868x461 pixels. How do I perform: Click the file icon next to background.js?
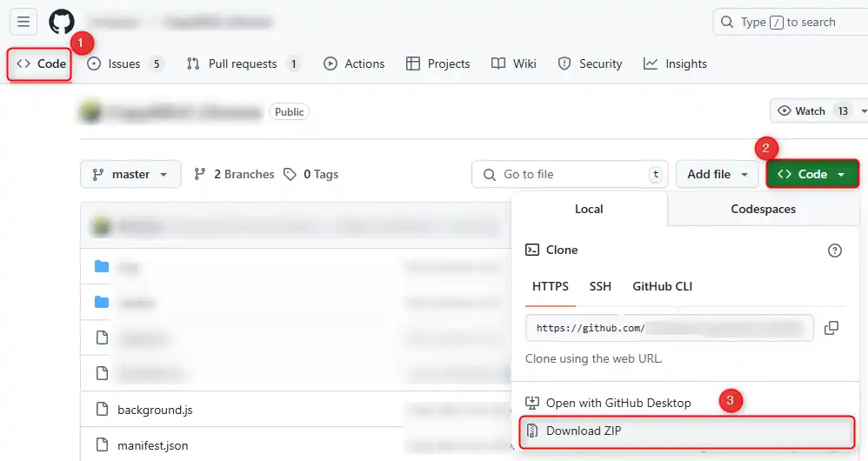(102, 409)
